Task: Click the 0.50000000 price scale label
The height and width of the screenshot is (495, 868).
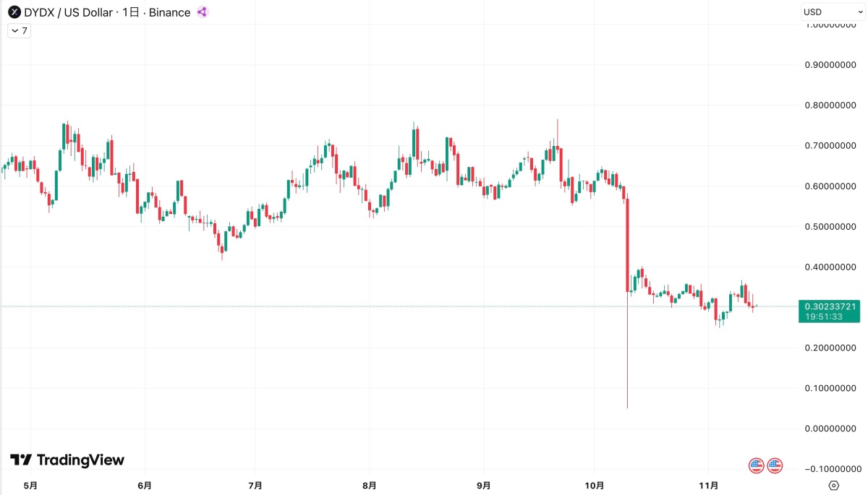Action: 830,227
